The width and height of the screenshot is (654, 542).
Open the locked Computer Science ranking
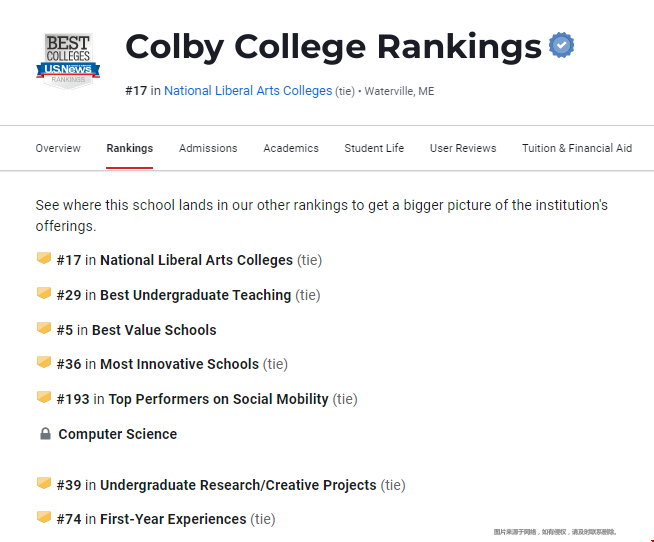tap(118, 434)
